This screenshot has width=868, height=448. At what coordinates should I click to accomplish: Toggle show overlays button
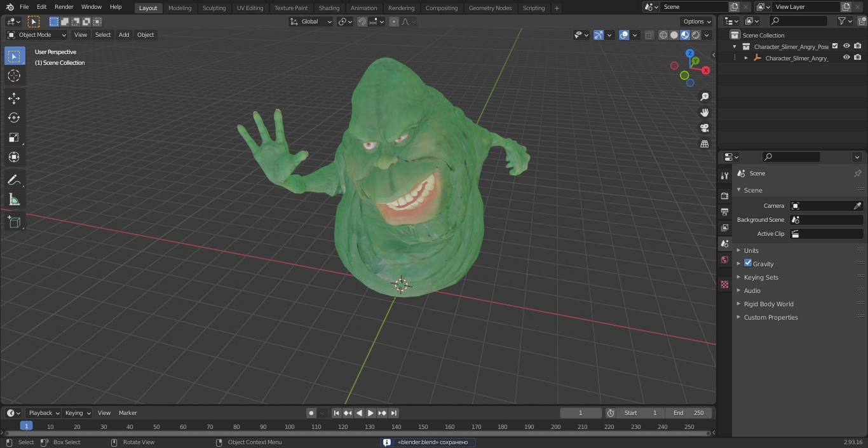624,35
